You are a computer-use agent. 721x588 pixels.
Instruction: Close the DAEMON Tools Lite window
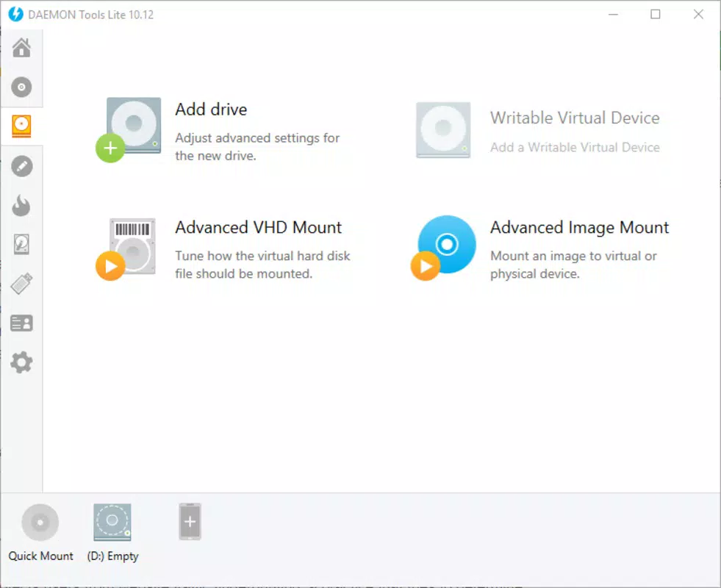coord(698,14)
